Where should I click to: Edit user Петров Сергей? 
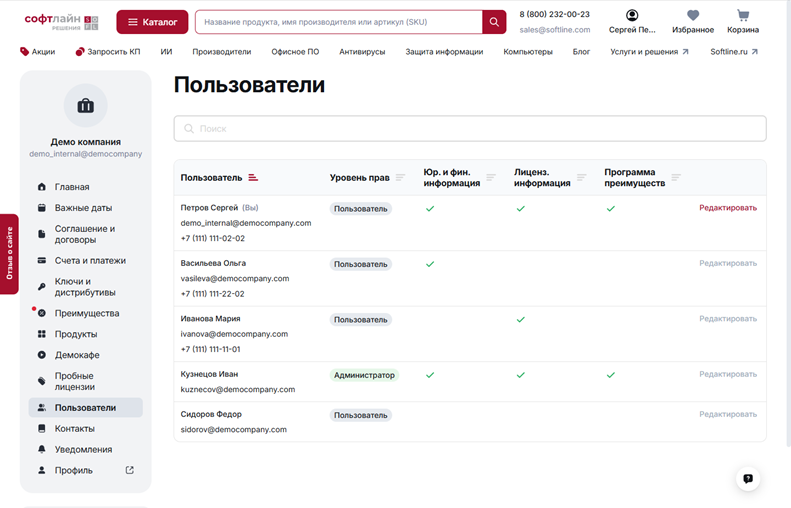[728, 208]
